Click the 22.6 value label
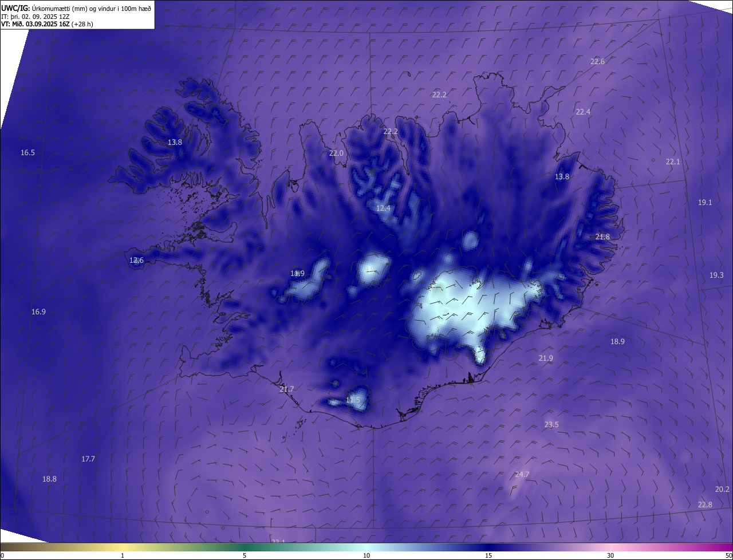Screen dimensions: 733x560 coord(597,61)
